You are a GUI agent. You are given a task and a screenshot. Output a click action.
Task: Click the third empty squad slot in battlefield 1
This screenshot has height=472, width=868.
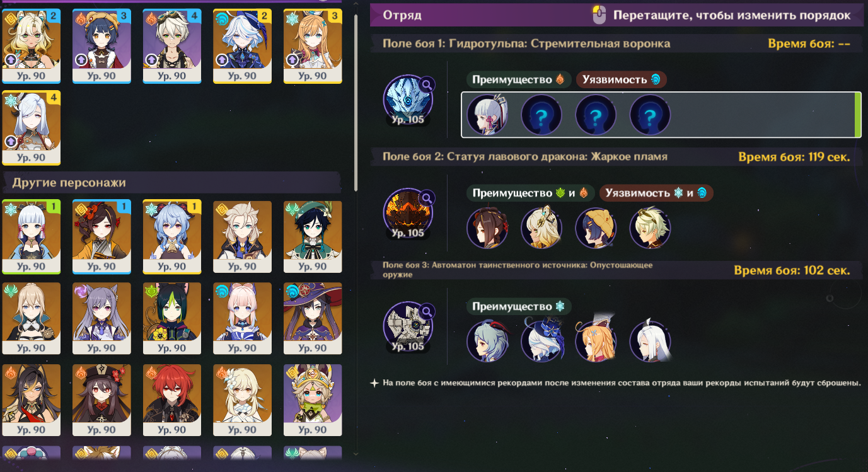tap(650, 115)
